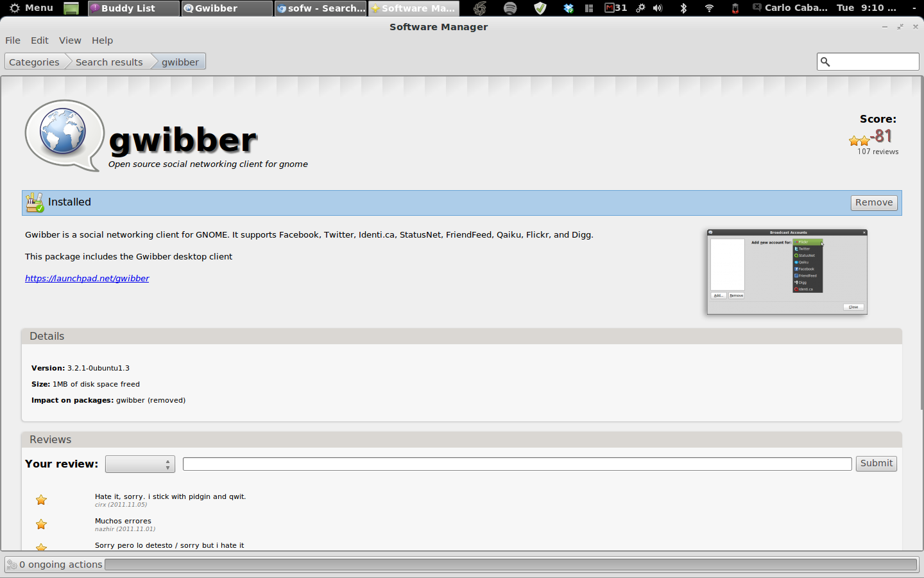Open the Carlo Caba... user menu

pos(790,8)
